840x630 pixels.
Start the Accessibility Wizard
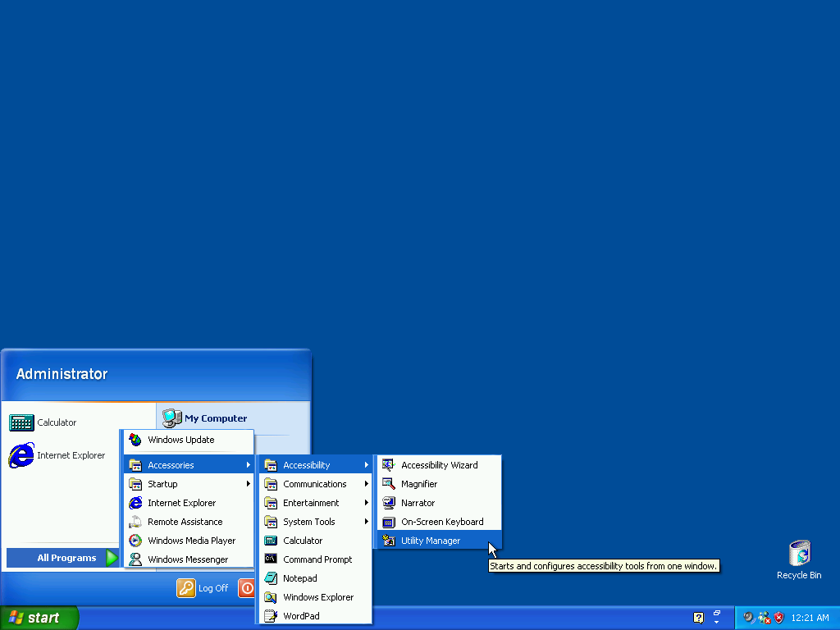point(439,465)
